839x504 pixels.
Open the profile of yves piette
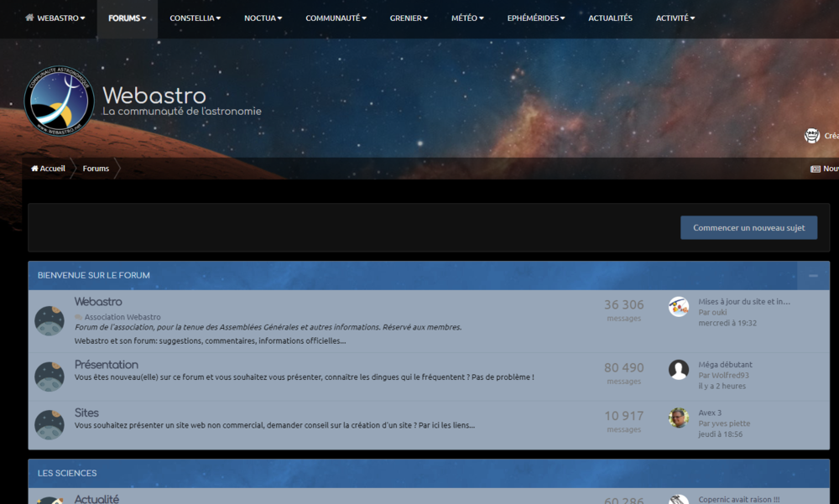(x=731, y=423)
